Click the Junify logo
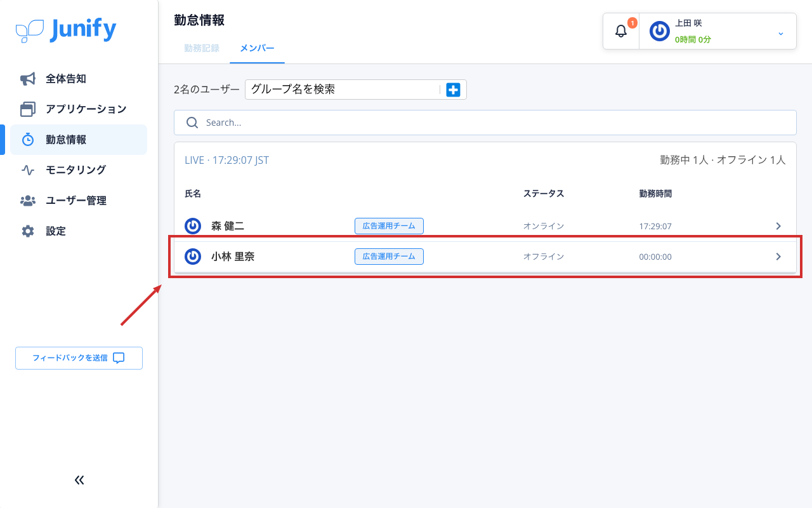 pos(66,30)
